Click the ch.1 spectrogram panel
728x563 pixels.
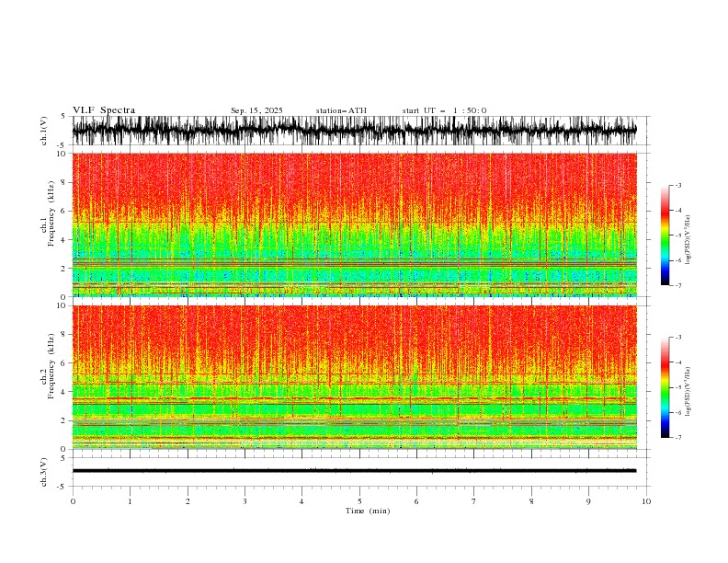354,224
